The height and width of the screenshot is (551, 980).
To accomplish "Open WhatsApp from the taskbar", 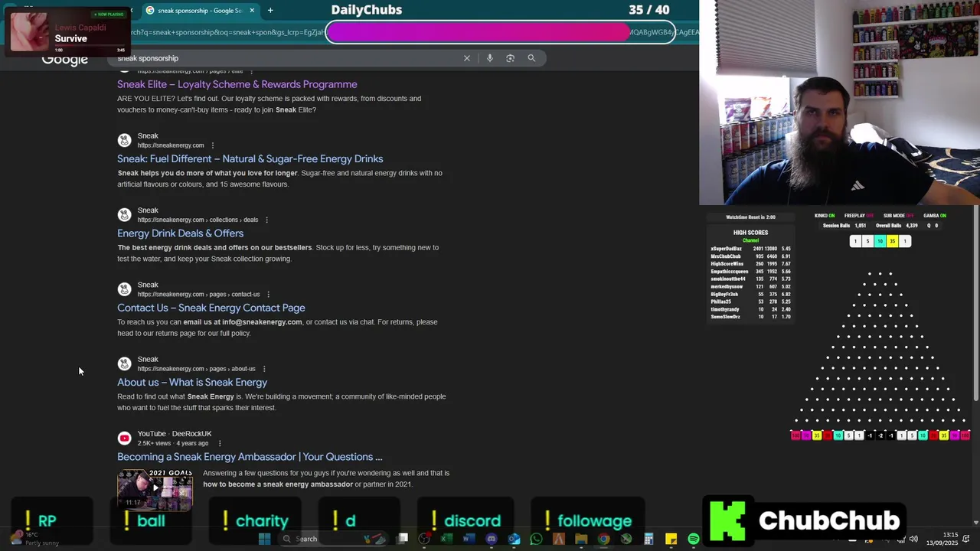I will [536, 539].
